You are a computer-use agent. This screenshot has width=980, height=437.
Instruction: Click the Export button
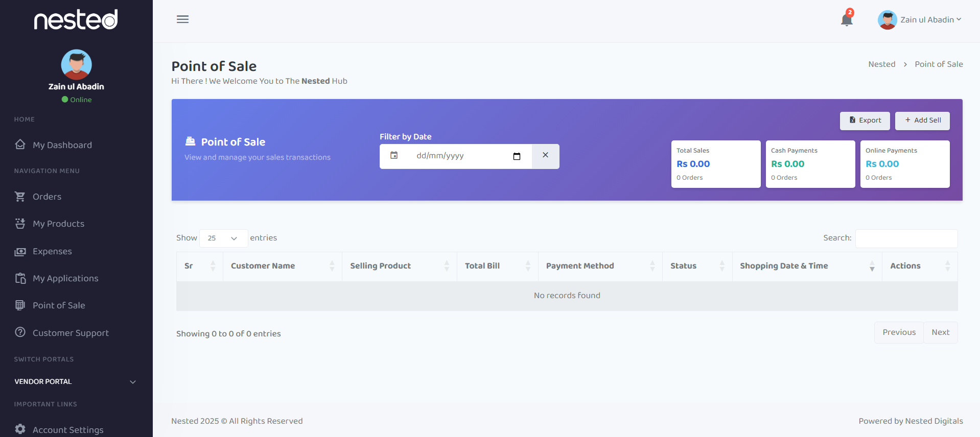(865, 120)
